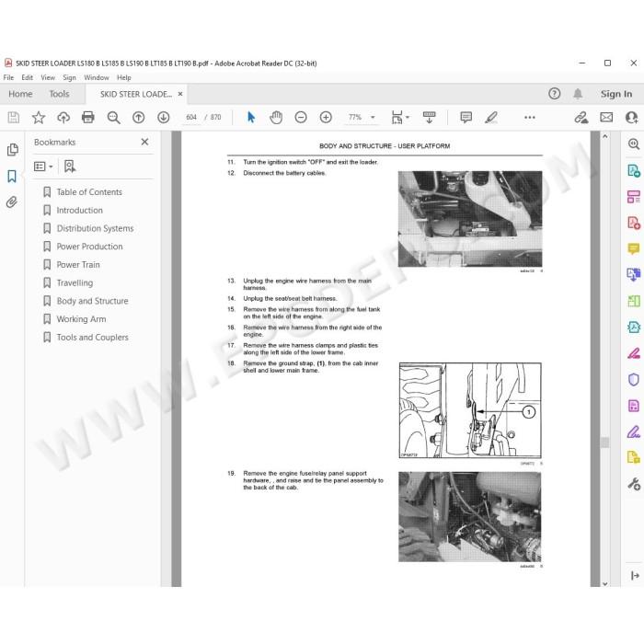Screen dimensions: 644x644
Task: Zoom out with minus button
Action: [x=301, y=118]
